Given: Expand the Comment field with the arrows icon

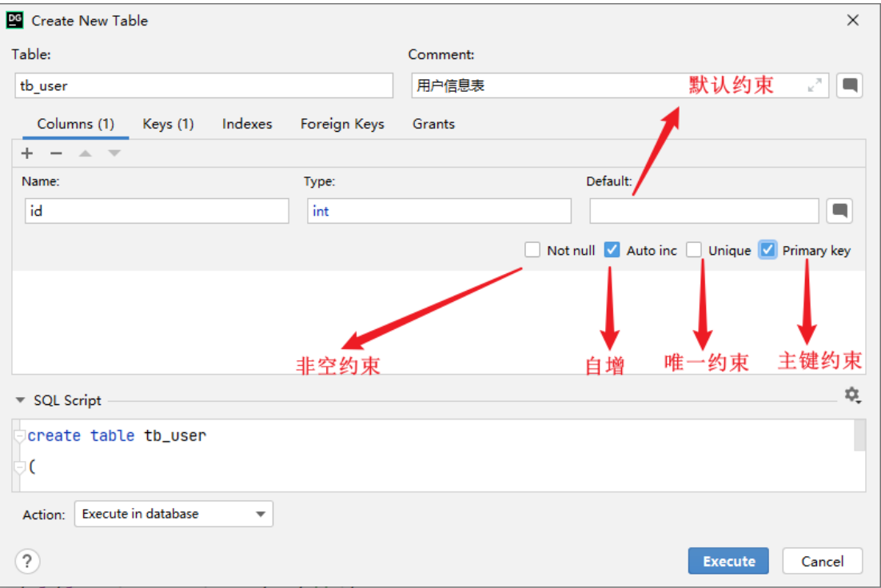Looking at the screenshot, I should pyautogui.click(x=815, y=85).
